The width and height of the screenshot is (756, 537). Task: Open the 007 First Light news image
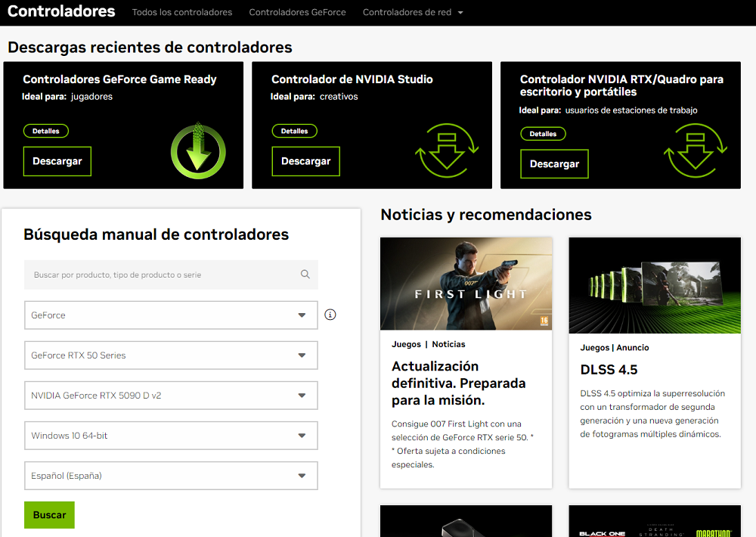coord(466,284)
